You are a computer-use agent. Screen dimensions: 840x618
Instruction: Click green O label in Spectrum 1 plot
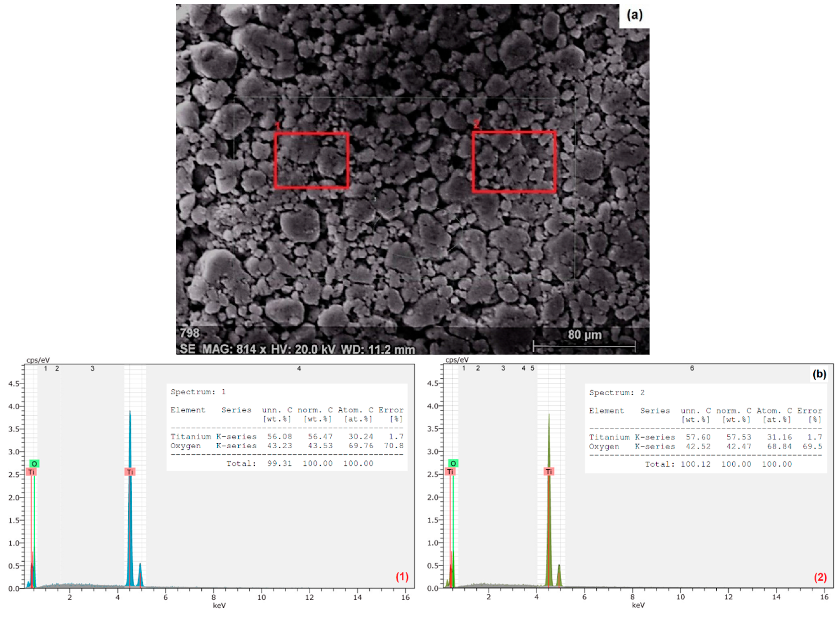click(34, 464)
